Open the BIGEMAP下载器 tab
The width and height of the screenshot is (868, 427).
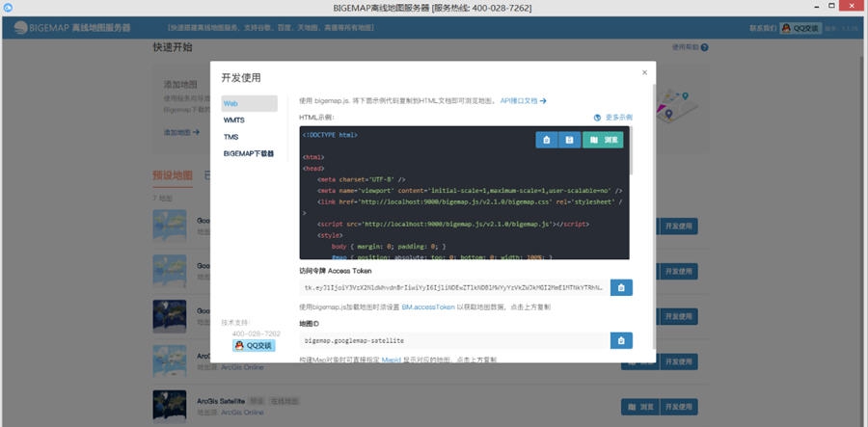point(249,153)
